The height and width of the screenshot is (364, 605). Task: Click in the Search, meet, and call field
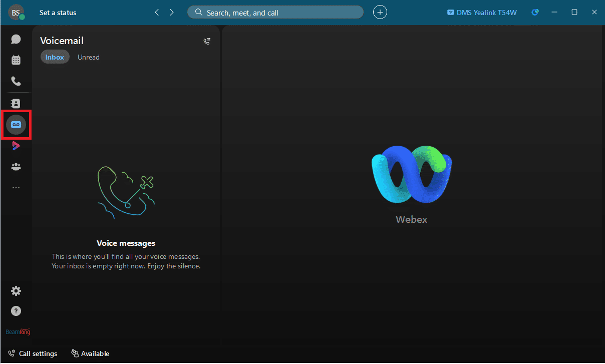pos(275,13)
